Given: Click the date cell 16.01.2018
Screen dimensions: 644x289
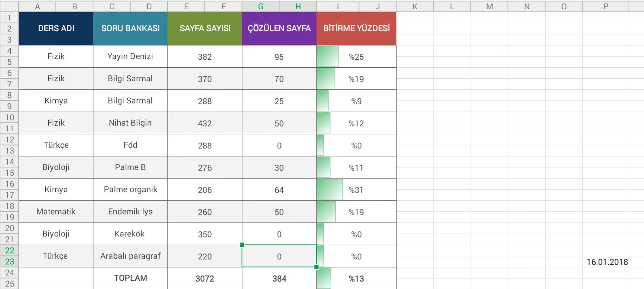Looking at the screenshot, I should pos(607,262).
